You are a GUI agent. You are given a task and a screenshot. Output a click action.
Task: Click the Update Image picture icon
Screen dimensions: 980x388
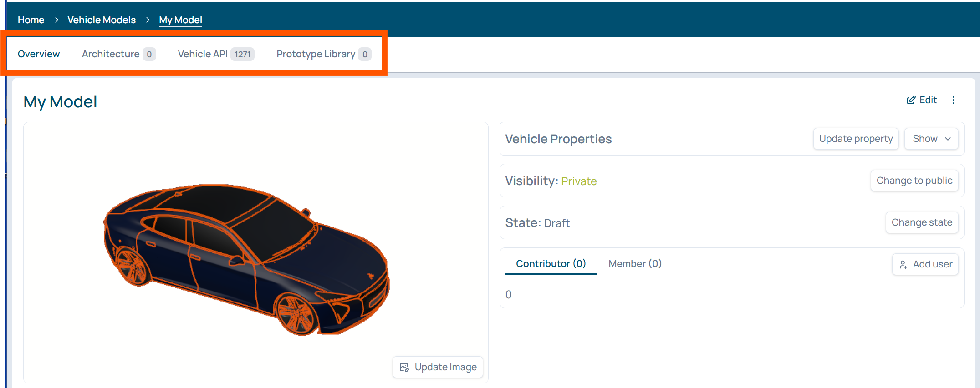tap(404, 368)
